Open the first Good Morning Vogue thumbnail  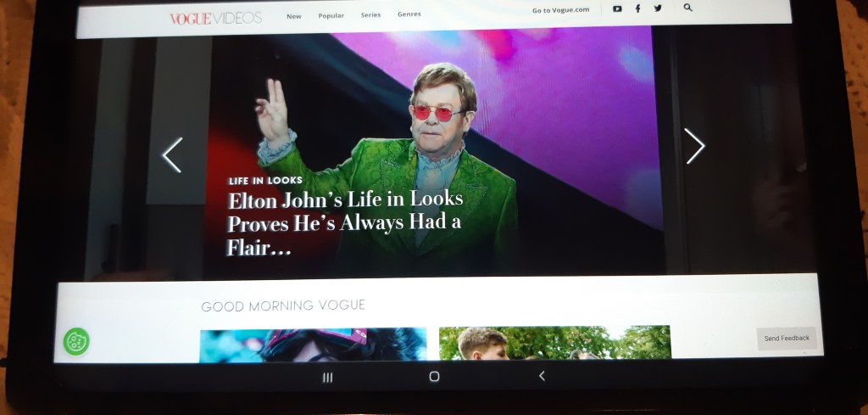[313, 344]
